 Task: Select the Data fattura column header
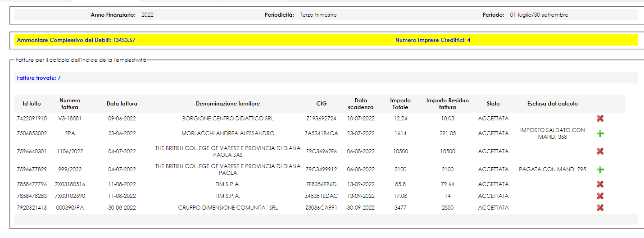pyautogui.click(x=122, y=104)
